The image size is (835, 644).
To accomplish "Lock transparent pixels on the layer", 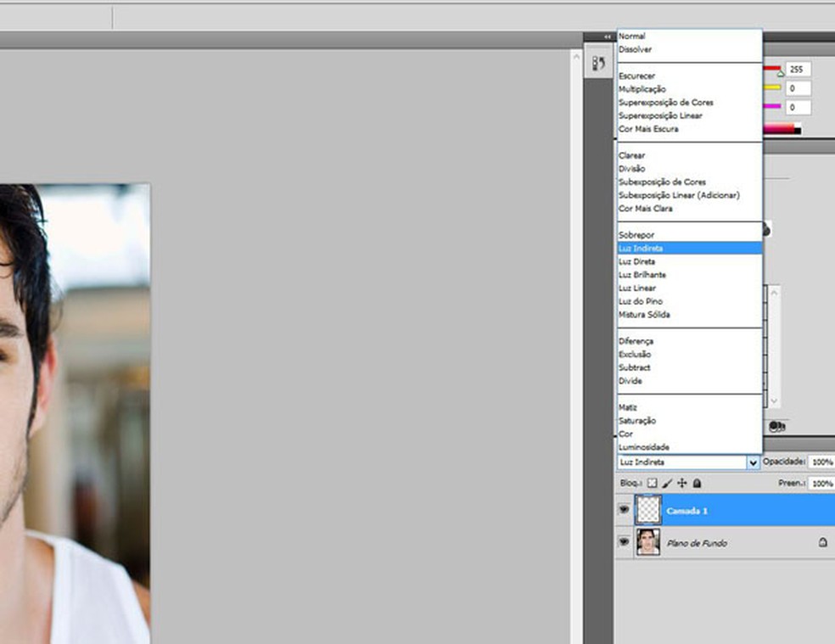I will tap(653, 483).
